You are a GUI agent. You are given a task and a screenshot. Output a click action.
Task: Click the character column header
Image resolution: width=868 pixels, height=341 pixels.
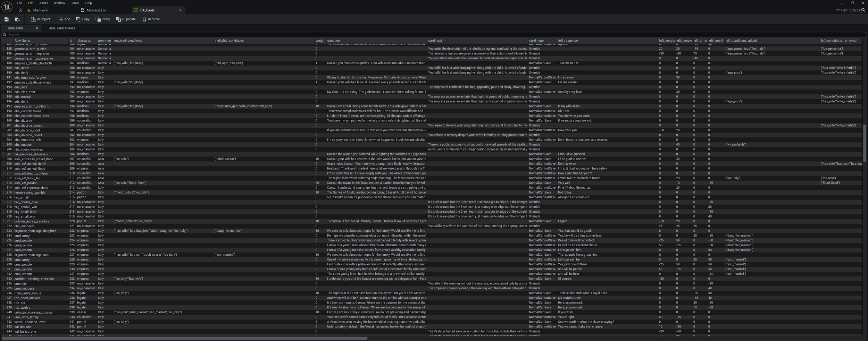tap(86, 41)
